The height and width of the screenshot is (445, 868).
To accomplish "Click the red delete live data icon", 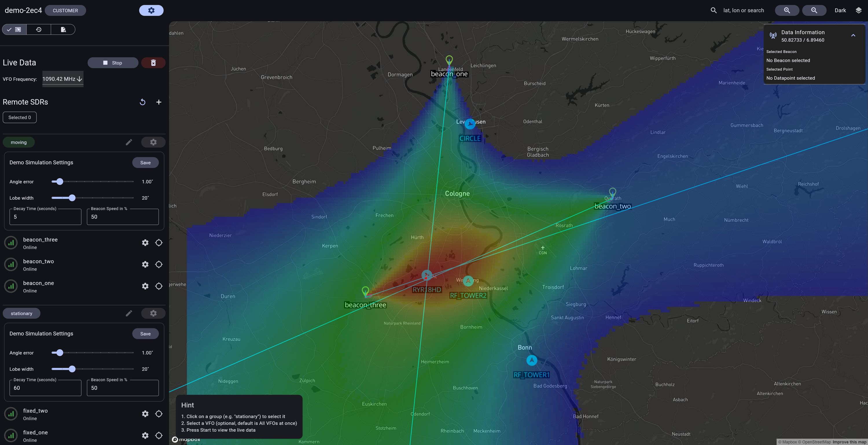I will coord(153,63).
